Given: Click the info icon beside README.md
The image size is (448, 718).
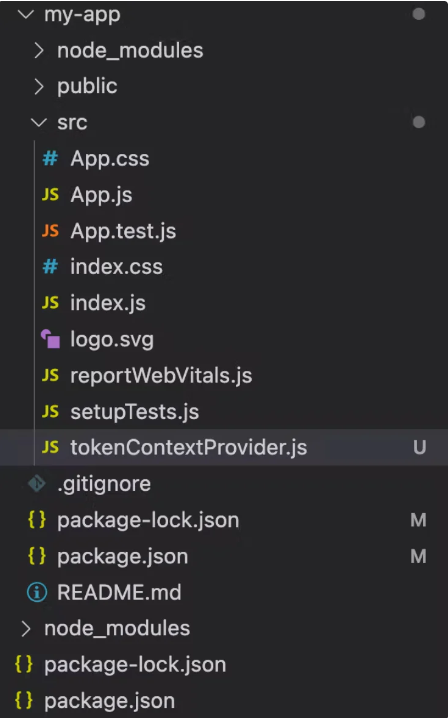Looking at the screenshot, I should click(x=37, y=592).
